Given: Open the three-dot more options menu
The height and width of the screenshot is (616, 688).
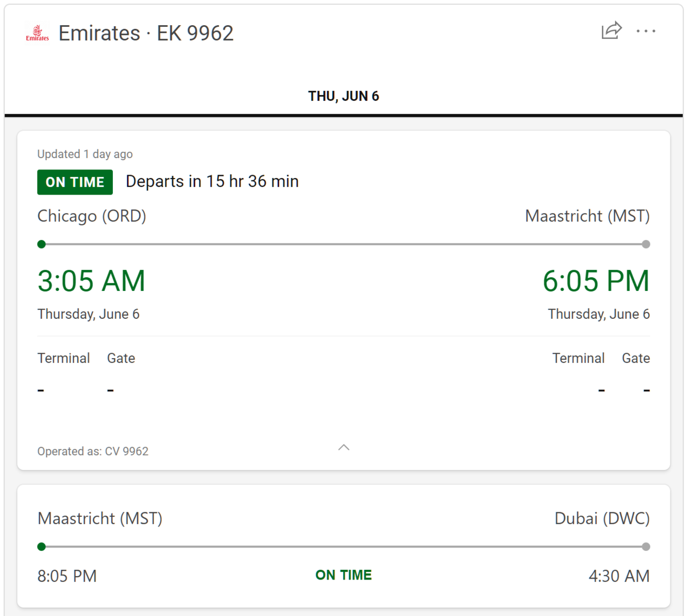Looking at the screenshot, I should point(646,31).
